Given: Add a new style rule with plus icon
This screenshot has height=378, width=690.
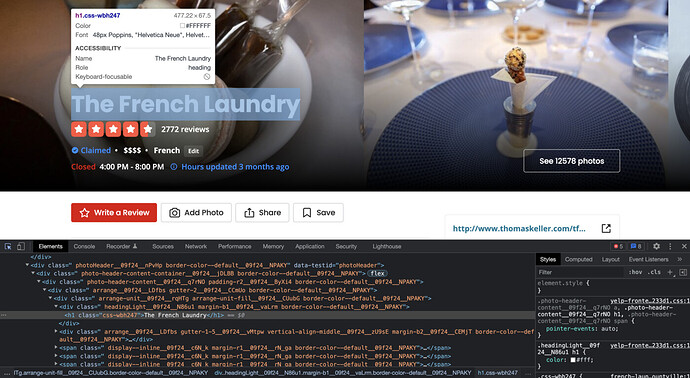Looking at the screenshot, I should point(670,272).
